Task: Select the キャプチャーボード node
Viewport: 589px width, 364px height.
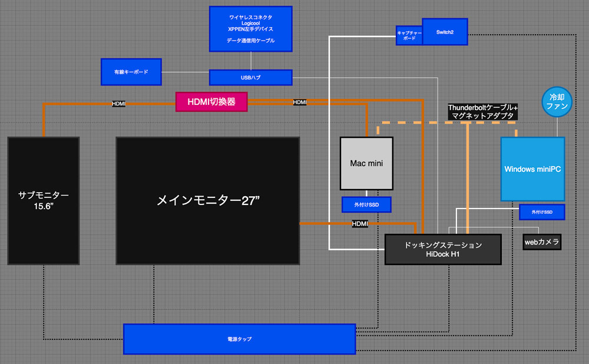Action: pos(408,35)
